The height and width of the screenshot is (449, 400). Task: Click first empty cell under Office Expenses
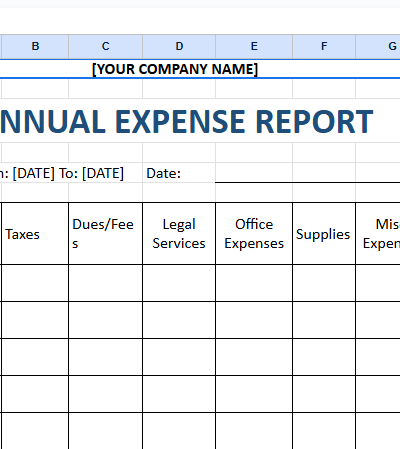(x=254, y=283)
